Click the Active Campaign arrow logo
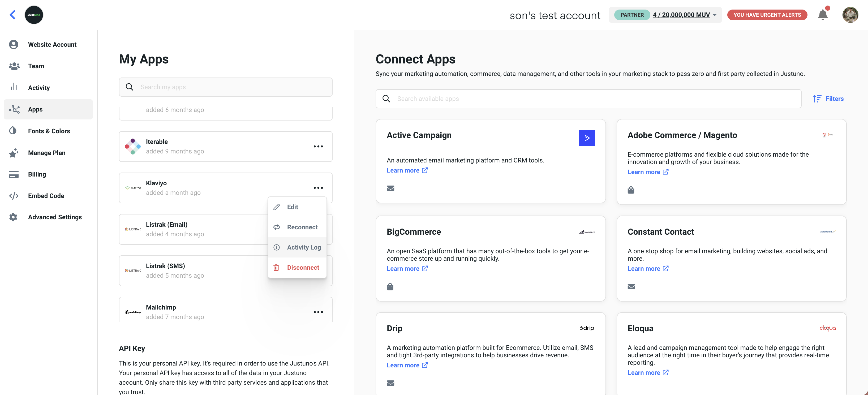The height and width of the screenshot is (395, 868). 587,138
